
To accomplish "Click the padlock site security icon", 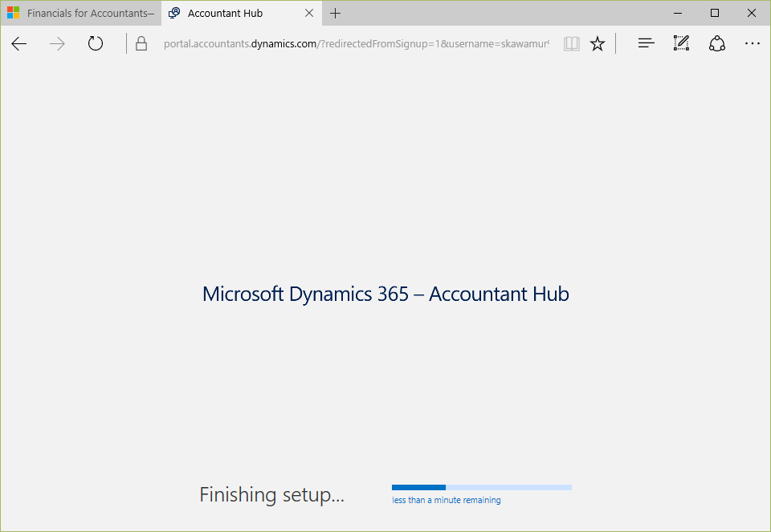I will click(x=141, y=43).
